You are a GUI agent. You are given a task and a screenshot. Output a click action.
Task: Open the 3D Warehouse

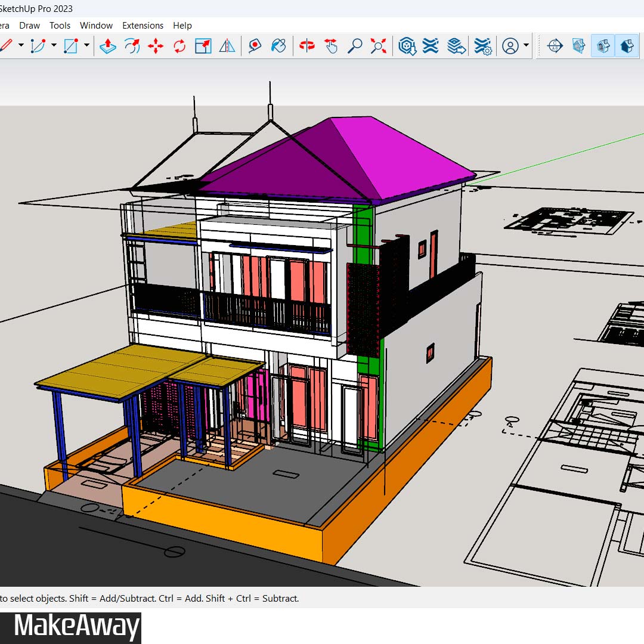coord(407,46)
